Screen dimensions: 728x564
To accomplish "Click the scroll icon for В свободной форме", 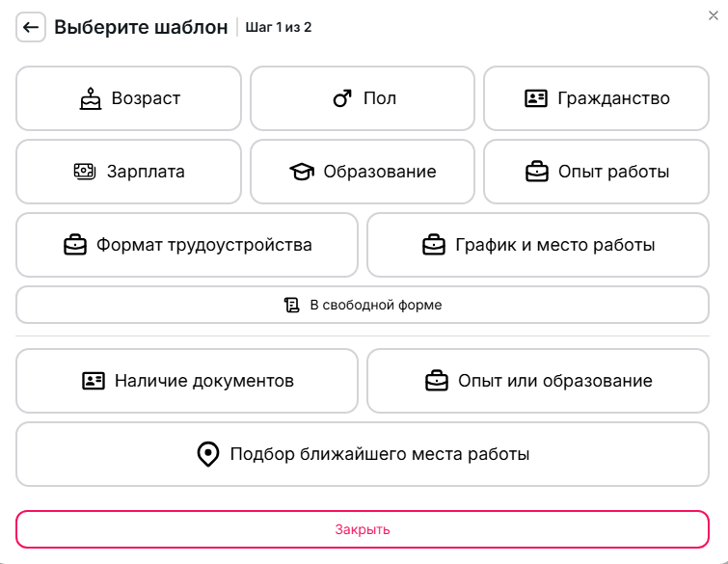I will click(292, 305).
